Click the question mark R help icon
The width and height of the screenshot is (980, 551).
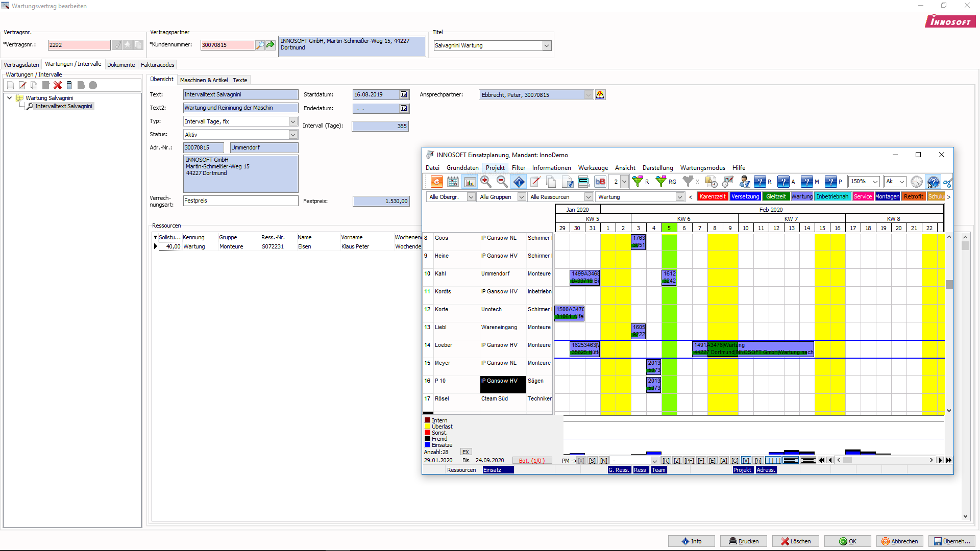pos(762,182)
